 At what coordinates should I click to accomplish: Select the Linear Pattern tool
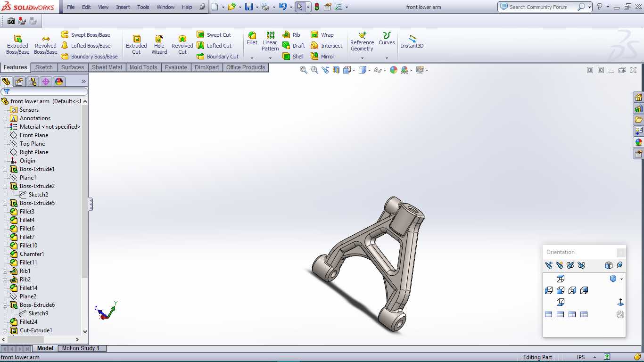[270, 41]
